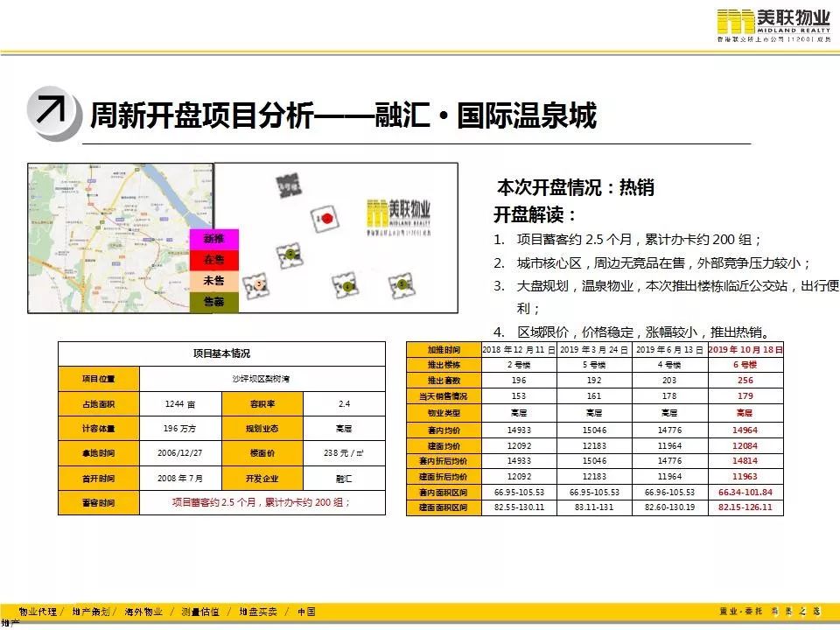
Task: Click point 1 about 累计办卡约200组
Action: [x=627, y=240]
